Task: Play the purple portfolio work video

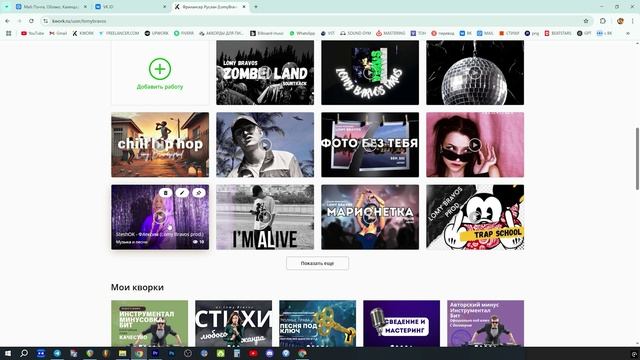Action: (x=160, y=217)
